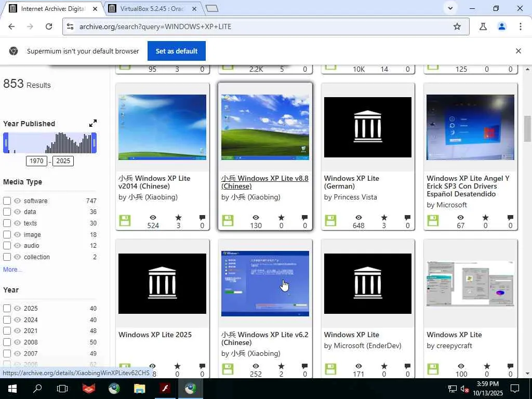Open the notification center icon
The height and width of the screenshot is (399, 532).
[515, 389]
